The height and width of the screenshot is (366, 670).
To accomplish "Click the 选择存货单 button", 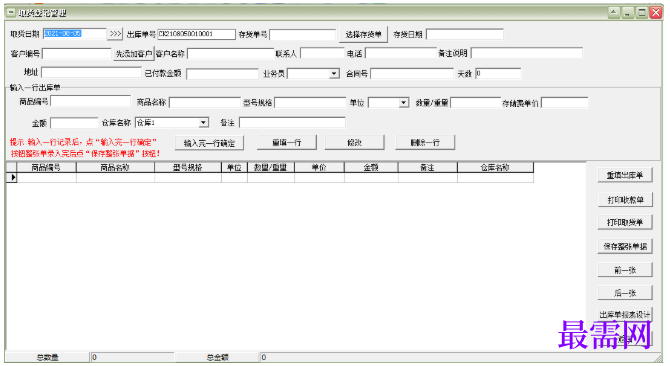I will point(363,35).
